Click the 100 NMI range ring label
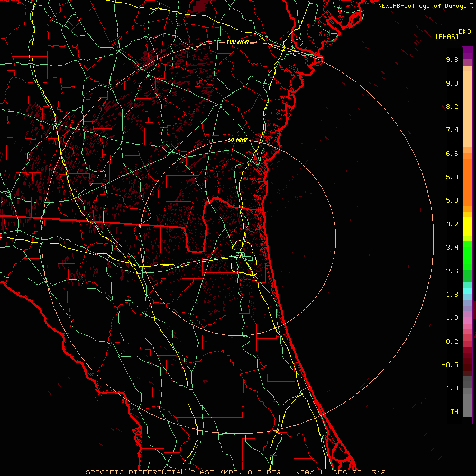476x476 pixels. click(x=237, y=42)
